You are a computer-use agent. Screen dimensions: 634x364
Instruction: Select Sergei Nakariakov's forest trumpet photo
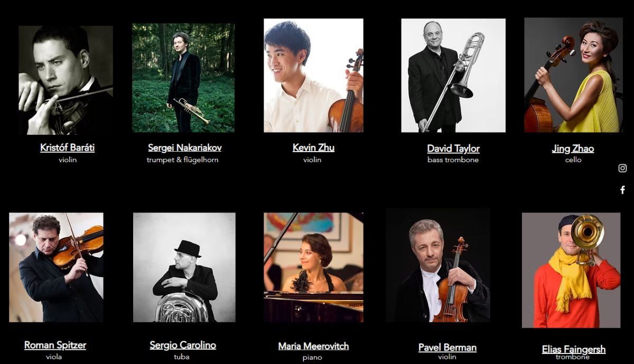coord(183,78)
